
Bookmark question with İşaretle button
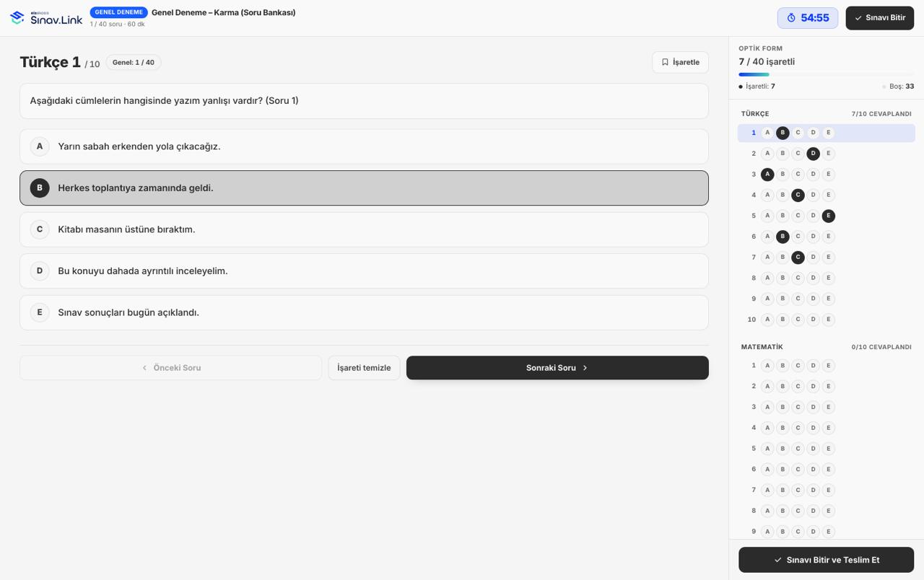(x=680, y=62)
